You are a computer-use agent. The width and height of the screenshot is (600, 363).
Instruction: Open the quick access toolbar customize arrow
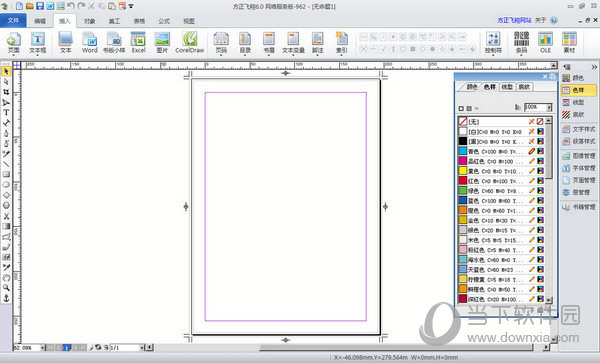[x=131, y=7]
